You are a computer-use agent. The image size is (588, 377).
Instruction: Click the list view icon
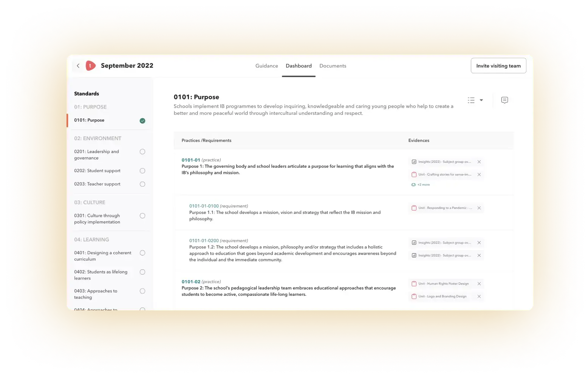click(x=471, y=100)
